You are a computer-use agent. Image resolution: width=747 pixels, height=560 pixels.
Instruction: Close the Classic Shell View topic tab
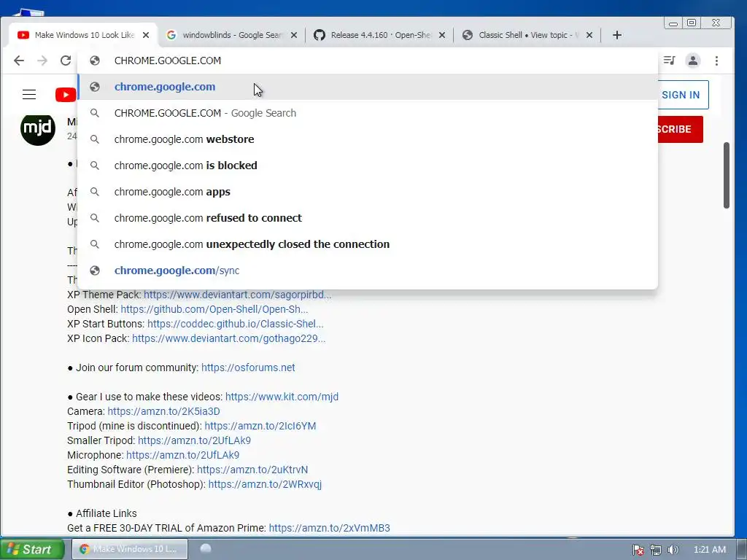point(589,35)
